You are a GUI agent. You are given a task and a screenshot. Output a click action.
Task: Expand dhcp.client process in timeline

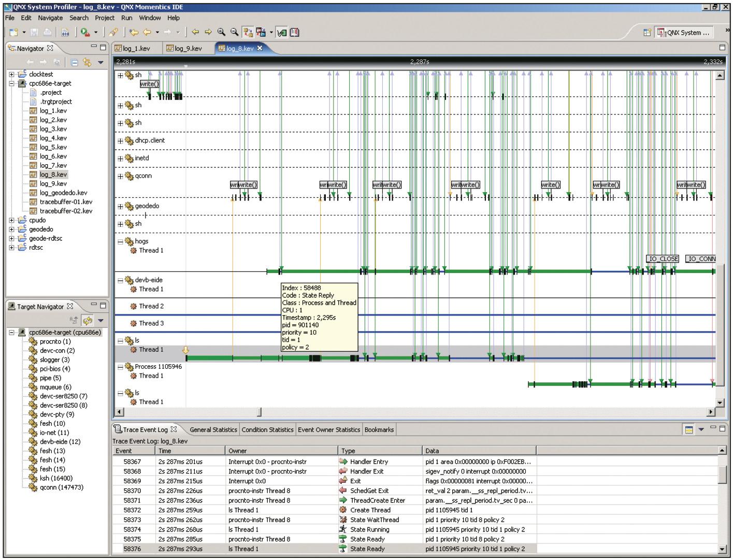(x=120, y=141)
